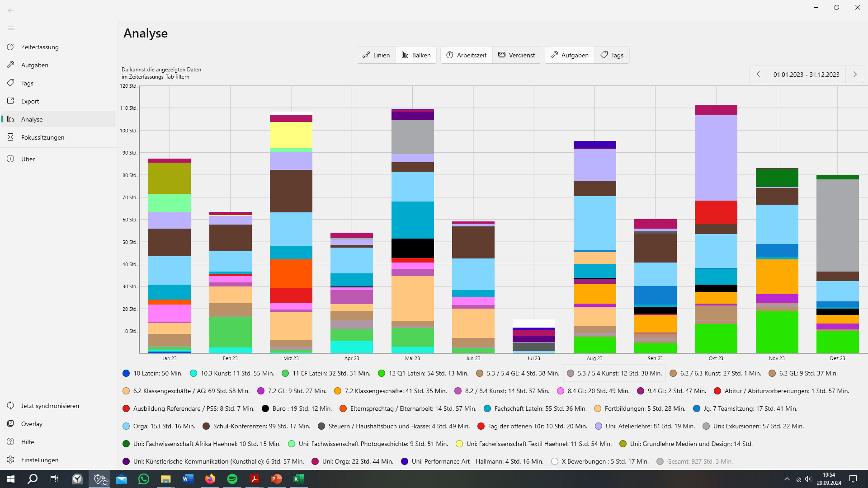Select the Balken chart mode

click(x=416, y=55)
